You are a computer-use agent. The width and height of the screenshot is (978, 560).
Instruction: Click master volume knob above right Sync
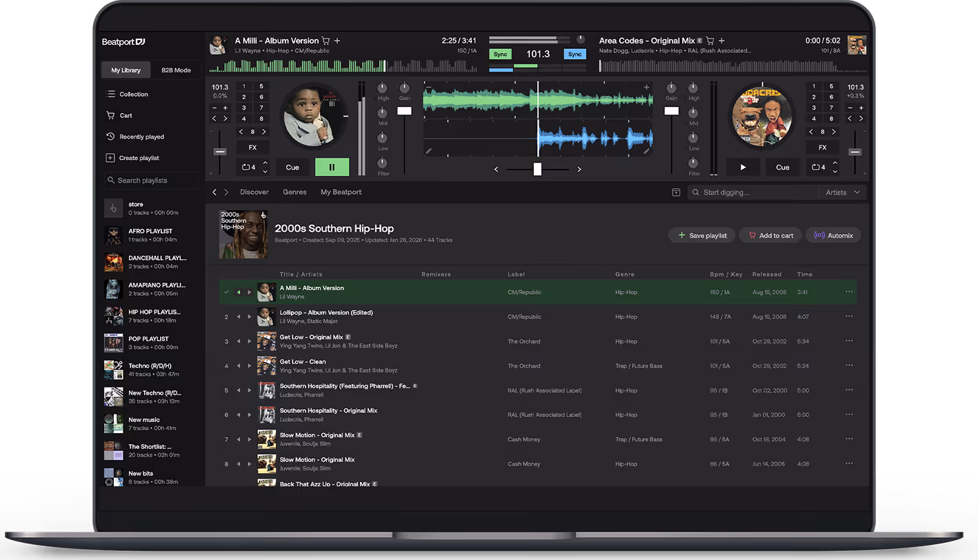(x=581, y=40)
